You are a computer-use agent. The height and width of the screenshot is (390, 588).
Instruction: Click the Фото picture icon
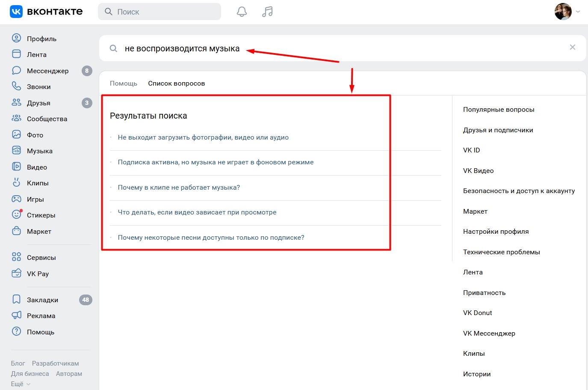coord(16,135)
